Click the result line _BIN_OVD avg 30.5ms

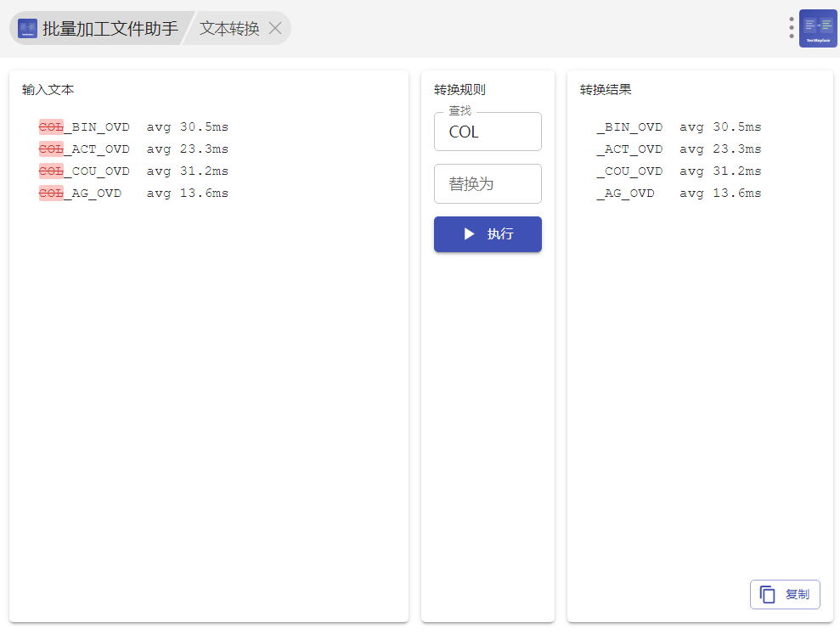[x=679, y=127]
